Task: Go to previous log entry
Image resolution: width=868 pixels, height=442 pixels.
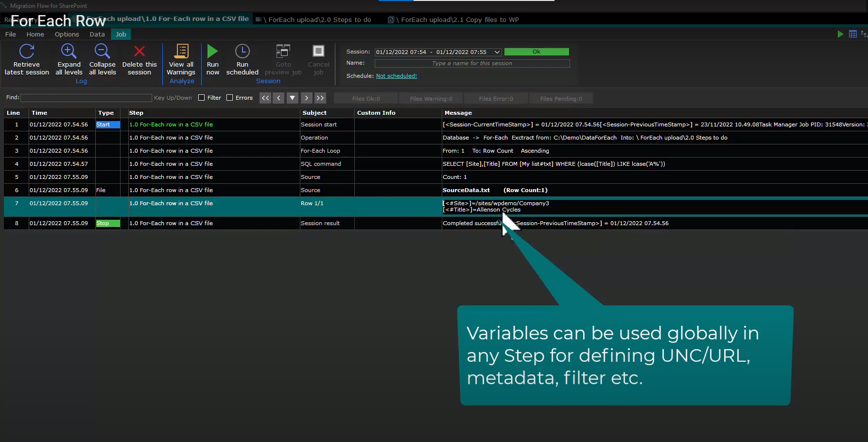Action: pos(279,98)
